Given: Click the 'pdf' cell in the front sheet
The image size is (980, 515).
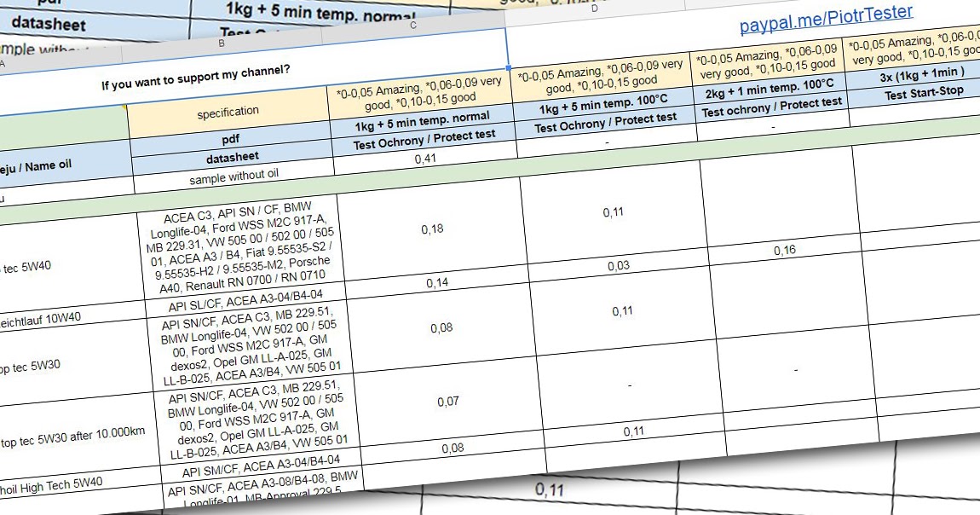Looking at the screenshot, I should [231, 139].
